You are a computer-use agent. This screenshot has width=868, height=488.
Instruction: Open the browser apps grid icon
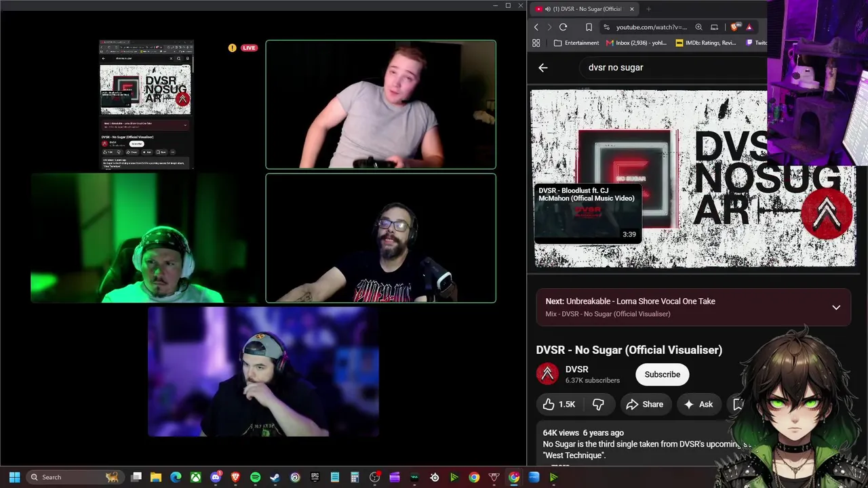(536, 43)
